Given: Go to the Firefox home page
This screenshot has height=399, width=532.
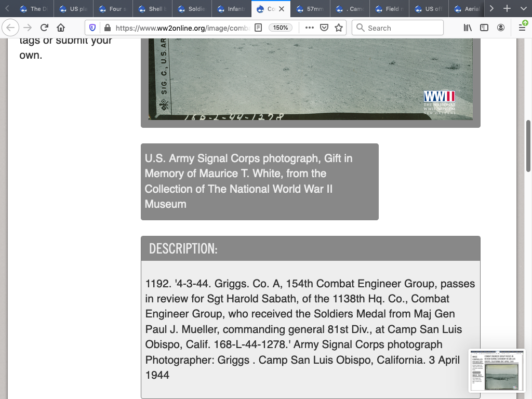Looking at the screenshot, I should [61, 28].
